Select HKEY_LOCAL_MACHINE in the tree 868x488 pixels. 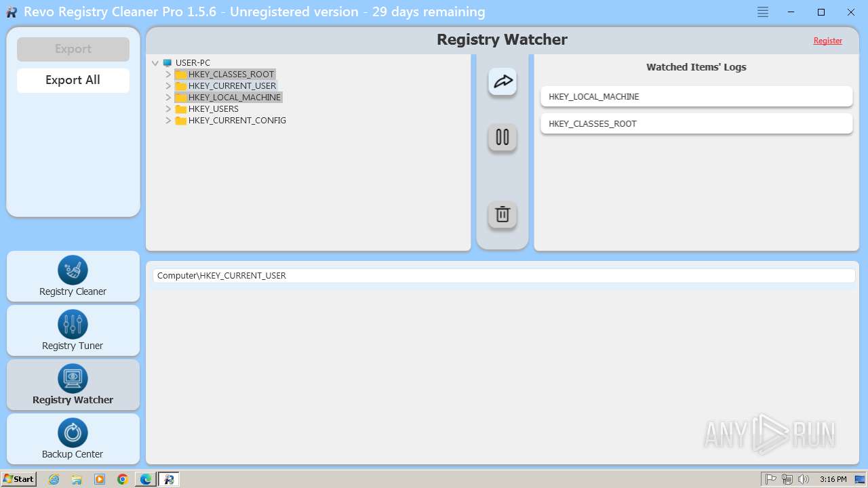(235, 98)
